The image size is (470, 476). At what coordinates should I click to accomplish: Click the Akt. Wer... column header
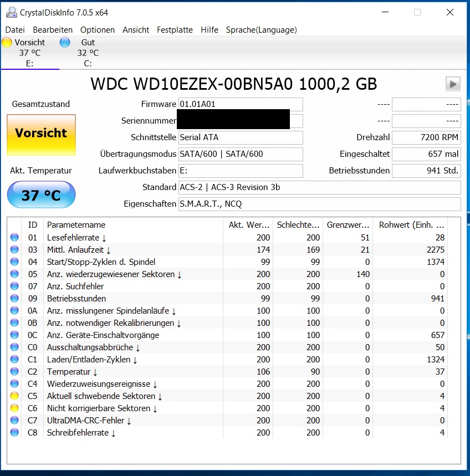pyautogui.click(x=248, y=225)
